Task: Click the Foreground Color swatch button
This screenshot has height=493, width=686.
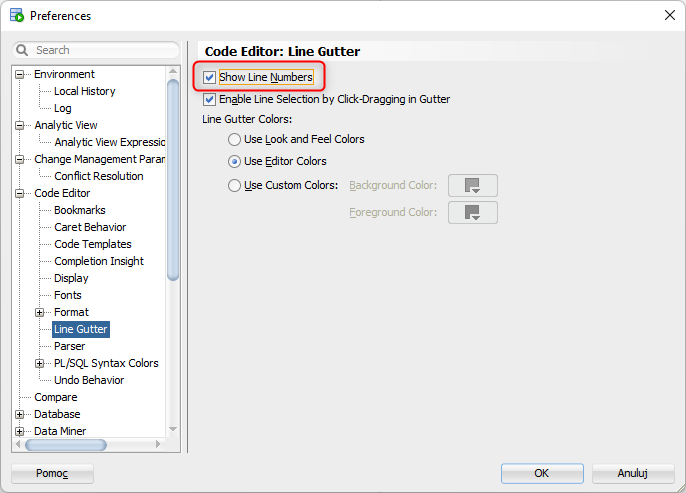Action: (x=472, y=212)
